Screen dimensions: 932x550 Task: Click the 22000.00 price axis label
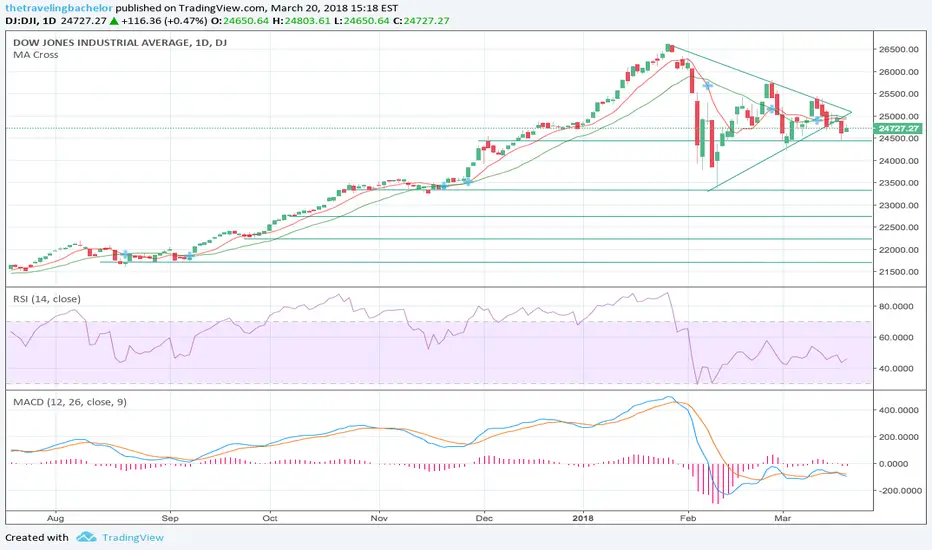click(x=899, y=250)
